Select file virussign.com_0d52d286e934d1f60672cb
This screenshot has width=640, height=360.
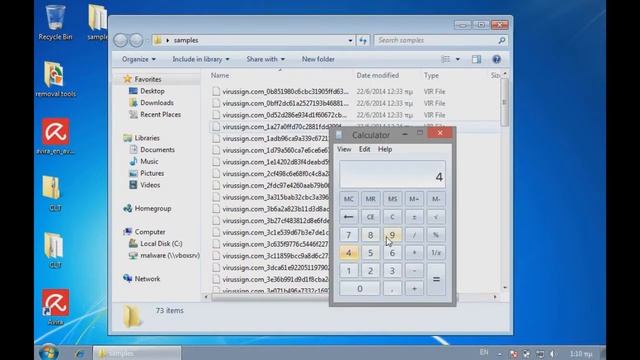tap(284, 115)
